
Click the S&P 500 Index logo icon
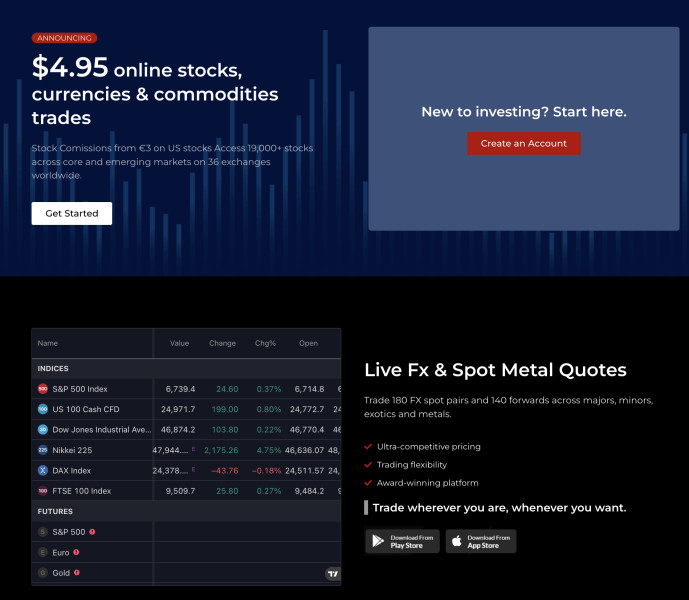click(42, 389)
